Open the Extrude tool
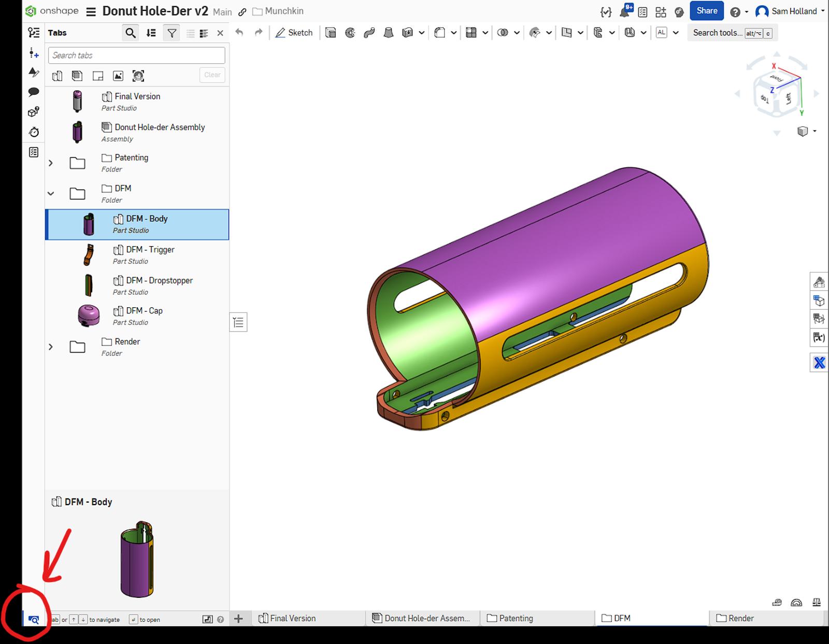Image resolution: width=829 pixels, height=644 pixels. (330, 33)
